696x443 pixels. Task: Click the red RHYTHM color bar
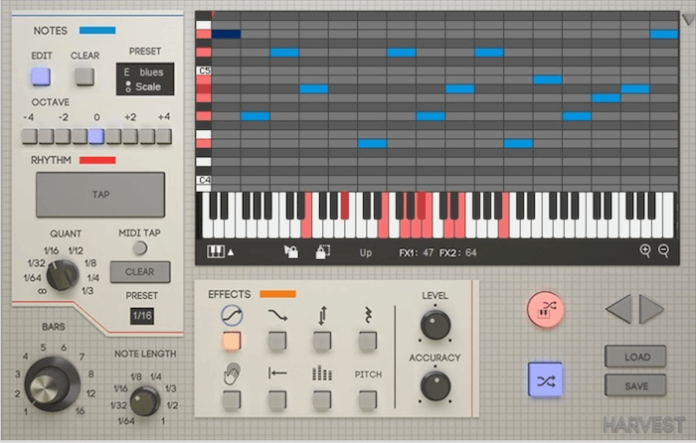point(97,160)
